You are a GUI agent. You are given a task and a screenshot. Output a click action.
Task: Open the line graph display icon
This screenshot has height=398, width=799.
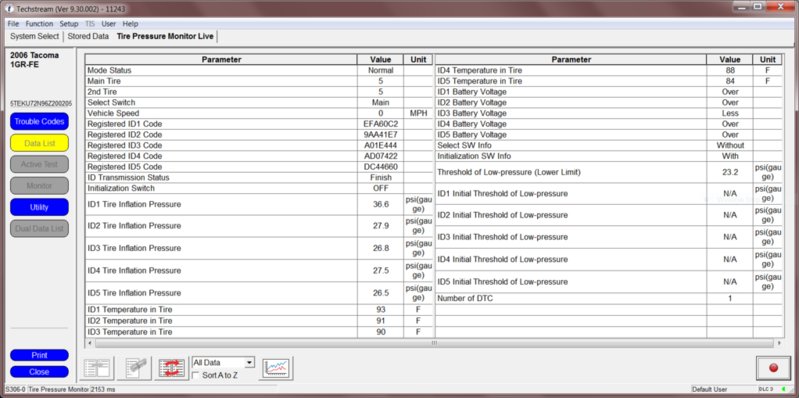[x=276, y=368]
